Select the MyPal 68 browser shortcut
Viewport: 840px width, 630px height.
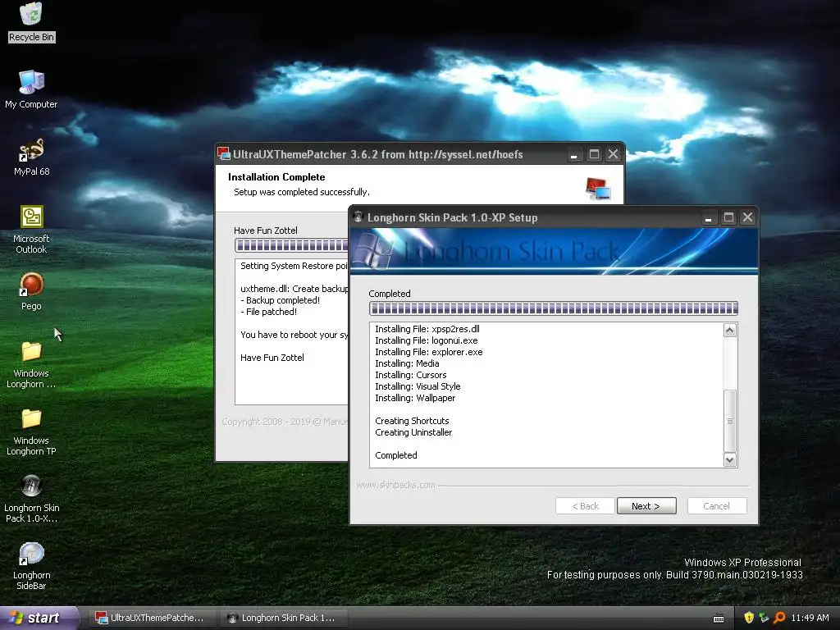click(x=31, y=157)
